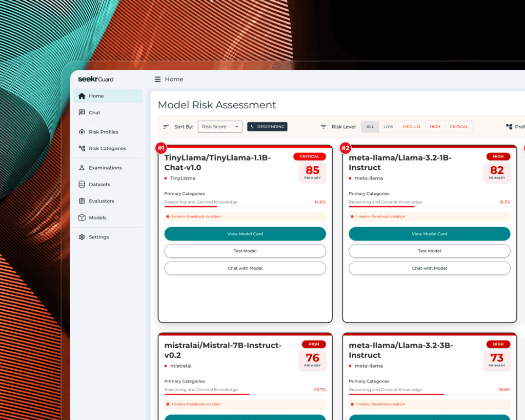Select the ALL risk level tab
The image size is (525, 420).
point(370,126)
